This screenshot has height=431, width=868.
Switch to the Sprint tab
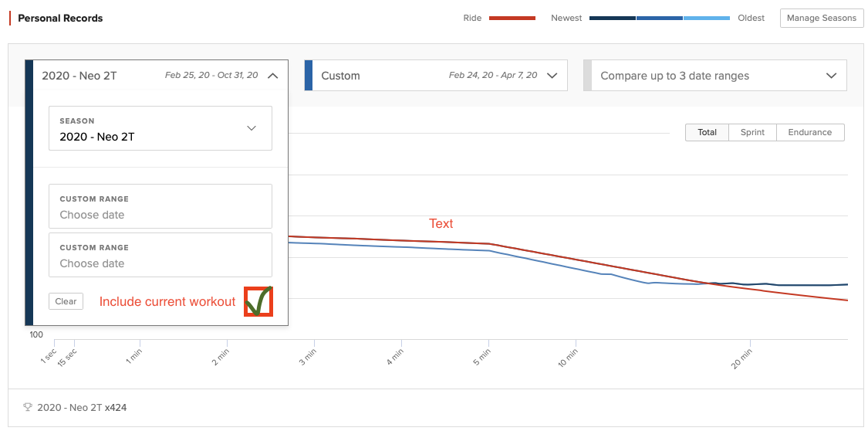coord(752,133)
